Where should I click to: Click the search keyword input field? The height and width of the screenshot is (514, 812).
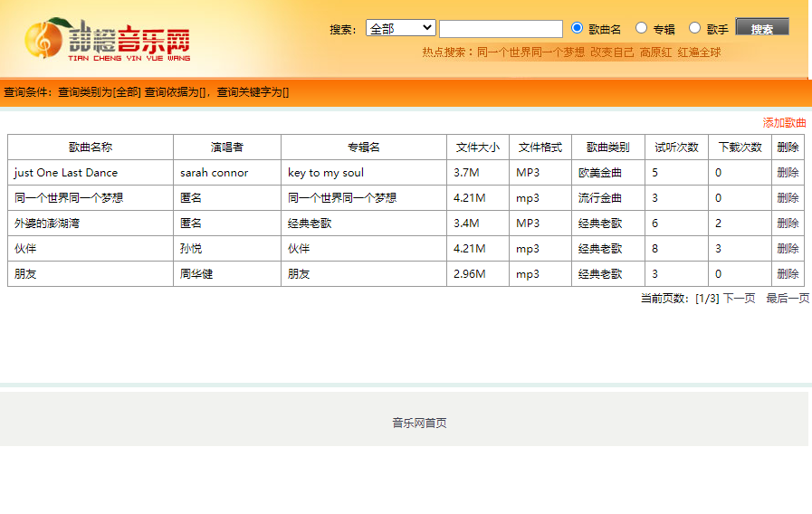[x=501, y=29]
